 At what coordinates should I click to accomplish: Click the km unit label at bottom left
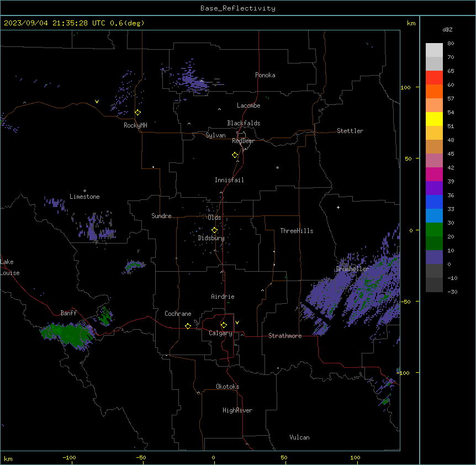coord(8,459)
